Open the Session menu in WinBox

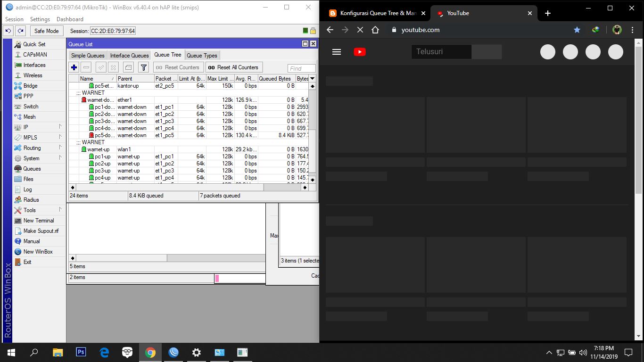[14, 19]
